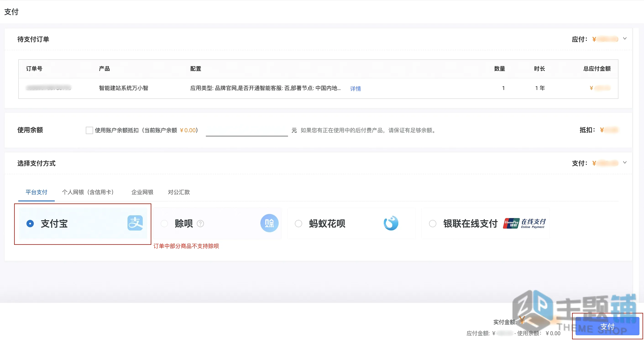644x343 pixels.
Task: Click the 总应付金额 column header
Action: (597, 69)
